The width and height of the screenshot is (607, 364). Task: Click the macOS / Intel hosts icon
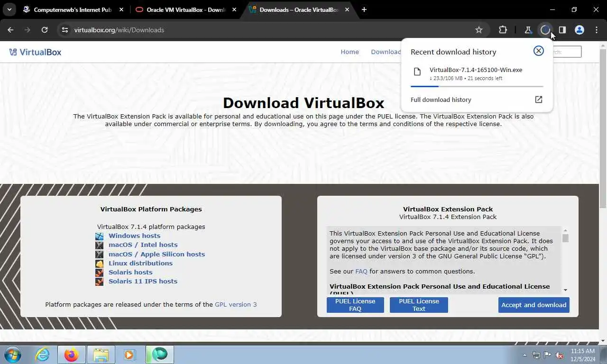(99, 245)
